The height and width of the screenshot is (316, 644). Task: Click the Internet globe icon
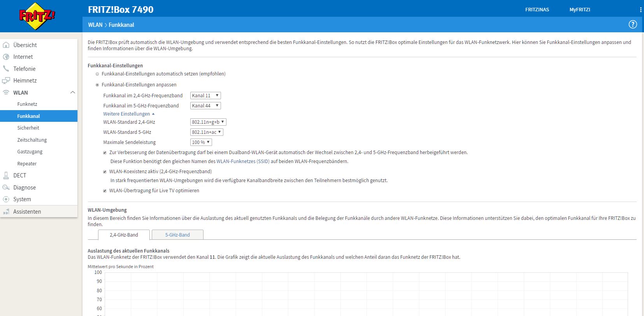(x=6, y=57)
